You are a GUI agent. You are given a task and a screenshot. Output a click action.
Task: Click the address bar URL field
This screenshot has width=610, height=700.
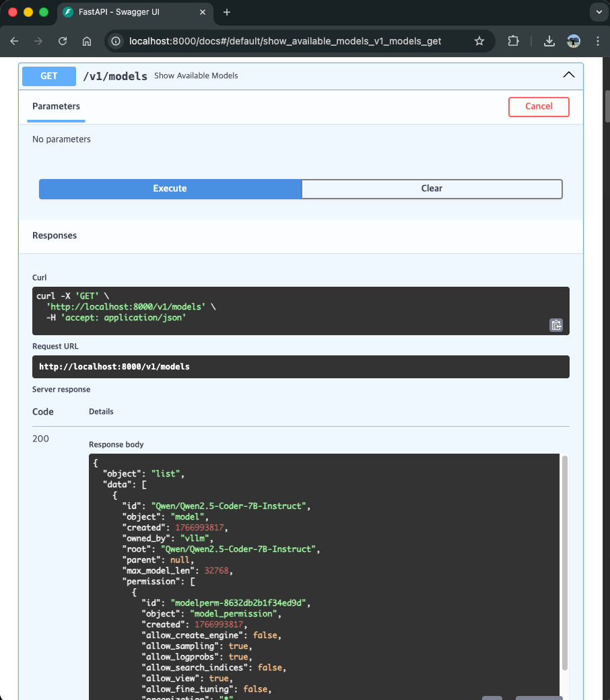point(285,42)
